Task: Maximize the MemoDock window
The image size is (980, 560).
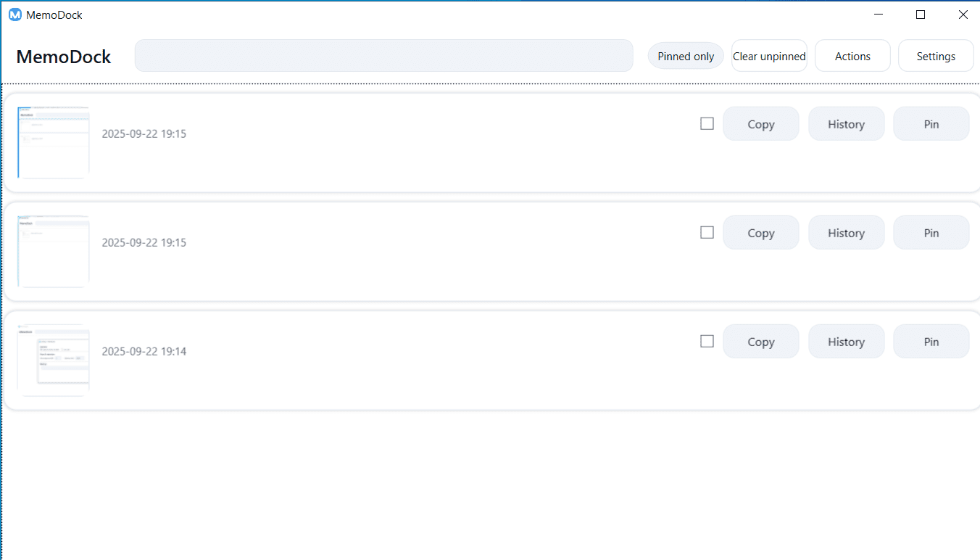Action: pyautogui.click(x=921, y=15)
